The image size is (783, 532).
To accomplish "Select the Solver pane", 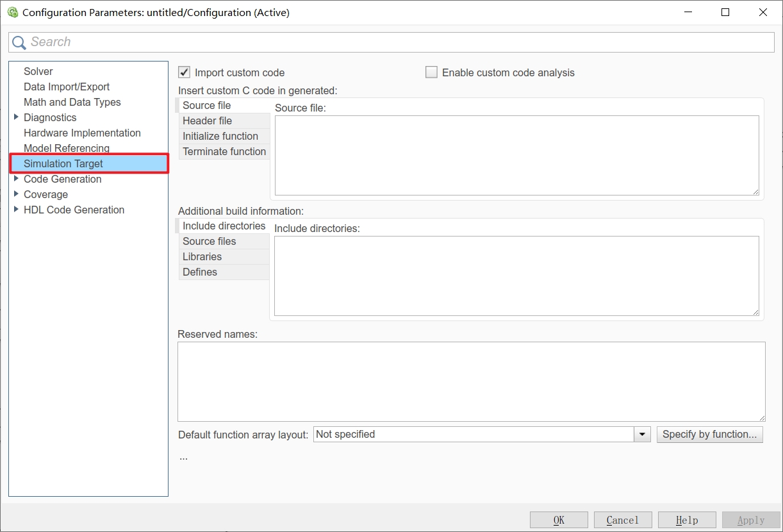I will (x=38, y=71).
